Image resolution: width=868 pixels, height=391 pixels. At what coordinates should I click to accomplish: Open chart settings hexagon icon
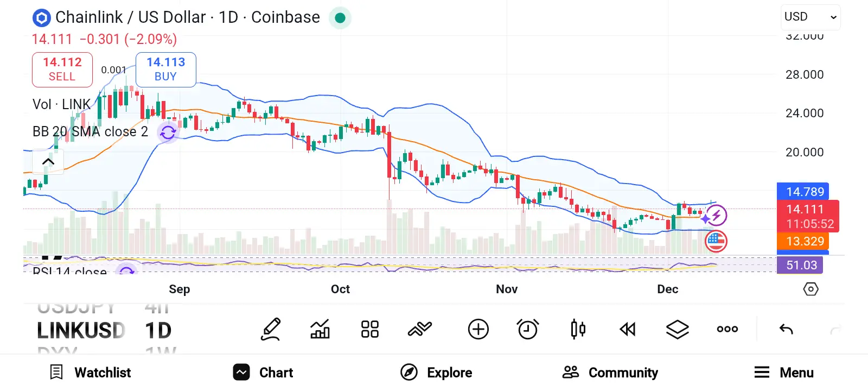pos(810,289)
